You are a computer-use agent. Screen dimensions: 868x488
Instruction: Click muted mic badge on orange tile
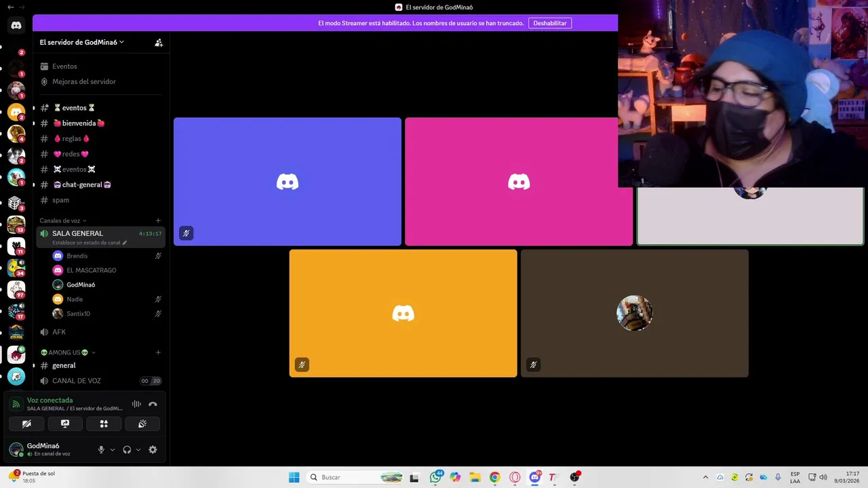tap(302, 365)
